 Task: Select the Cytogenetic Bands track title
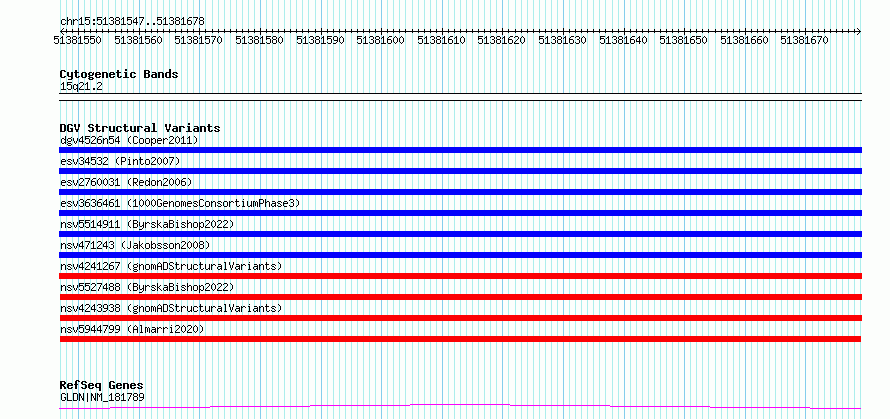(119, 74)
